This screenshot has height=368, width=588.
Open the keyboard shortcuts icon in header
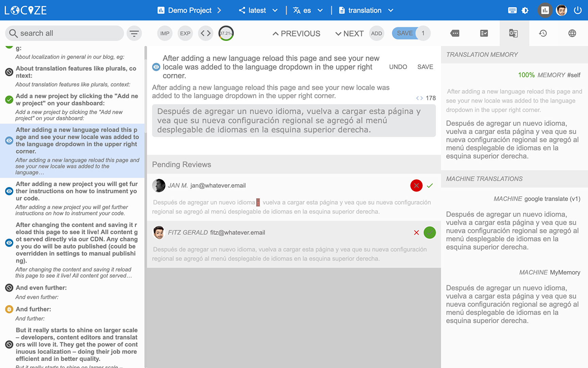(x=512, y=10)
